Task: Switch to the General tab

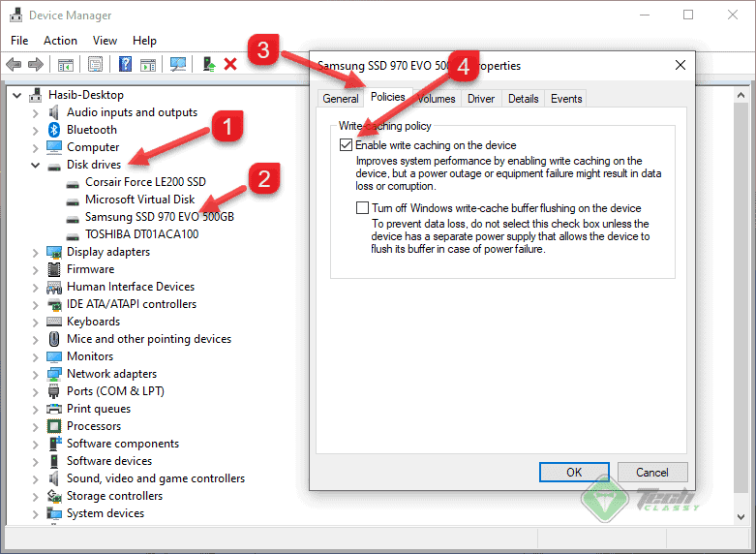Action: (x=341, y=99)
